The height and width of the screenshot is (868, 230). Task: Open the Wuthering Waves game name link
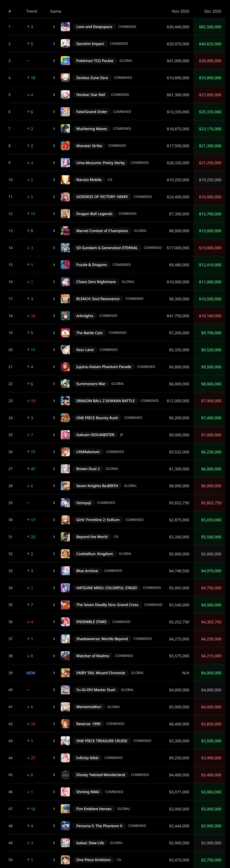click(x=92, y=129)
